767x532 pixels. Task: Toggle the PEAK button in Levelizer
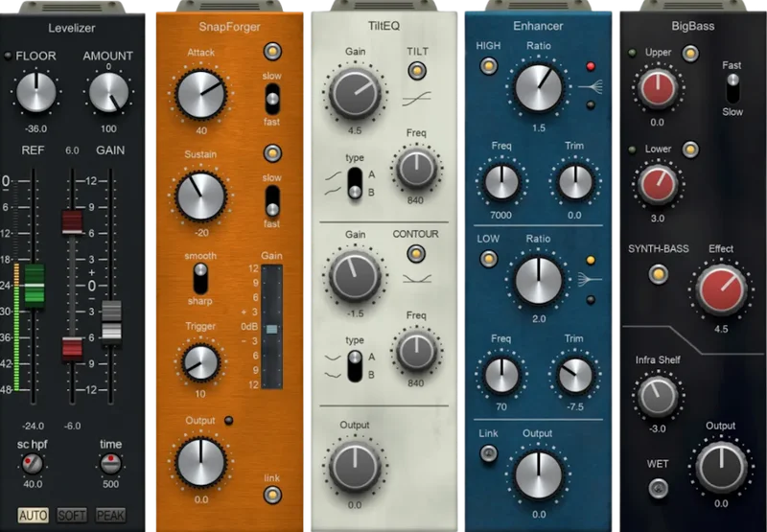point(110,515)
